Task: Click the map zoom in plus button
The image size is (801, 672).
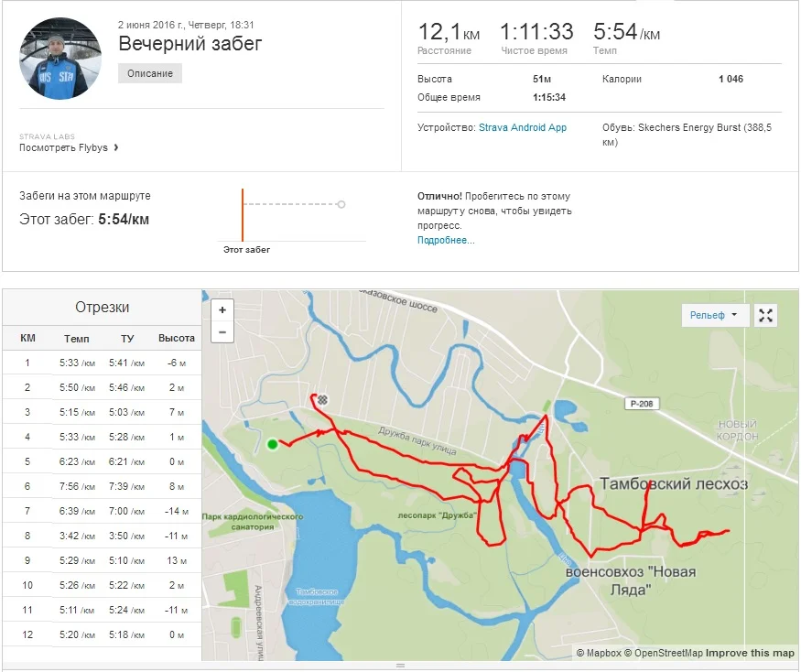Action: pos(222,310)
